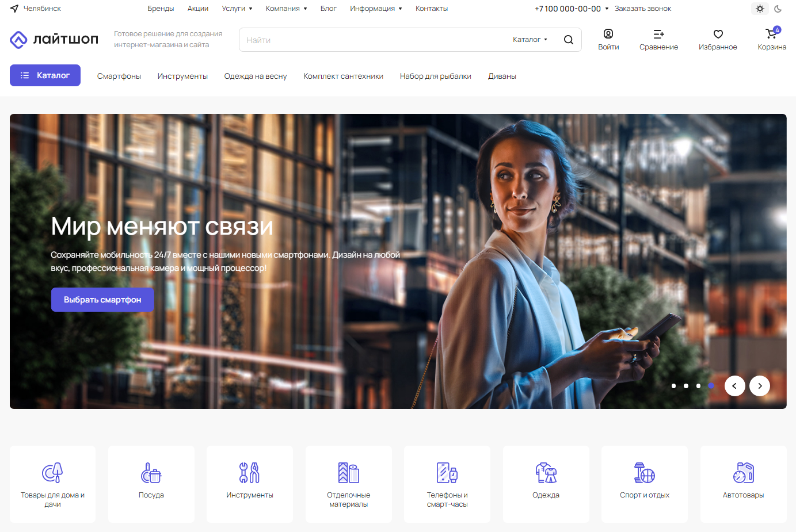Show next banner slide arrow

pyautogui.click(x=760, y=386)
